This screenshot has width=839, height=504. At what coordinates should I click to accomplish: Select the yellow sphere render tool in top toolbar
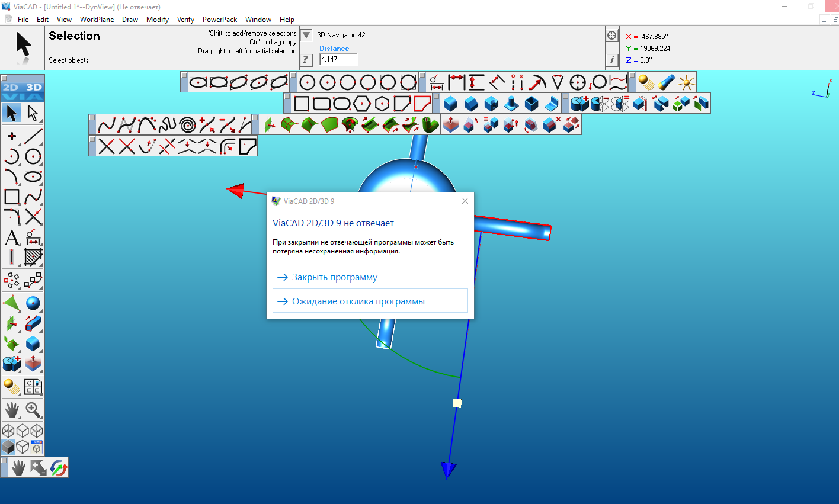(646, 82)
